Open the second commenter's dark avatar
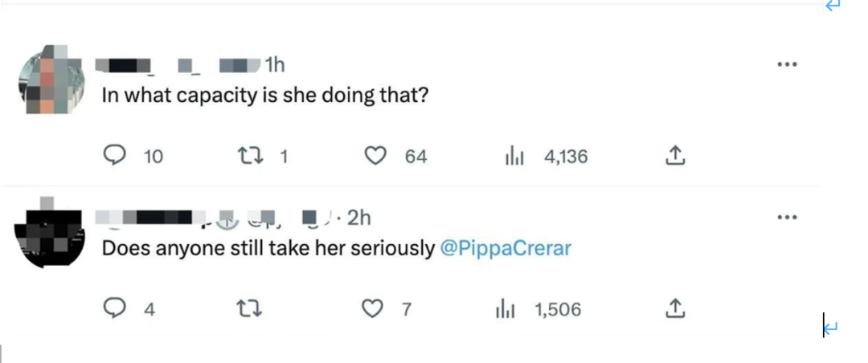The width and height of the screenshot is (868, 363). (53, 236)
